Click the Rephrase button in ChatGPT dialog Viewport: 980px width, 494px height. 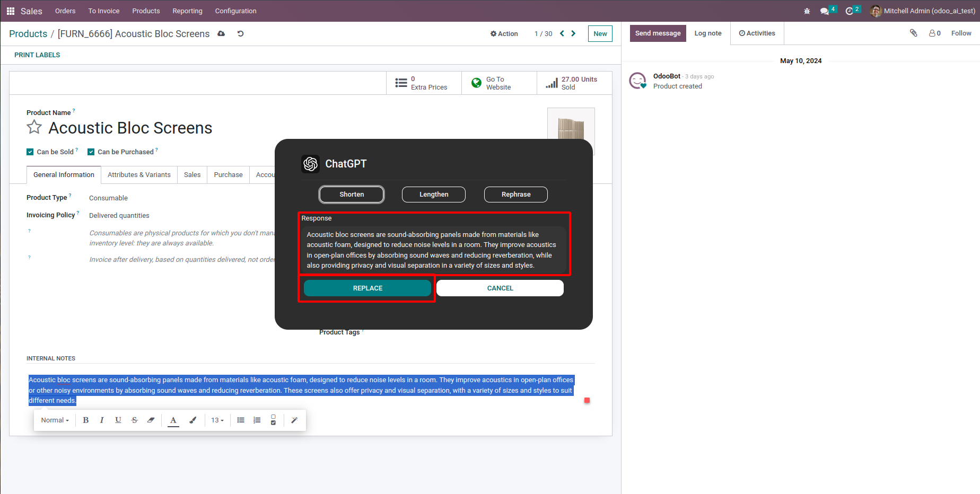tap(516, 195)
